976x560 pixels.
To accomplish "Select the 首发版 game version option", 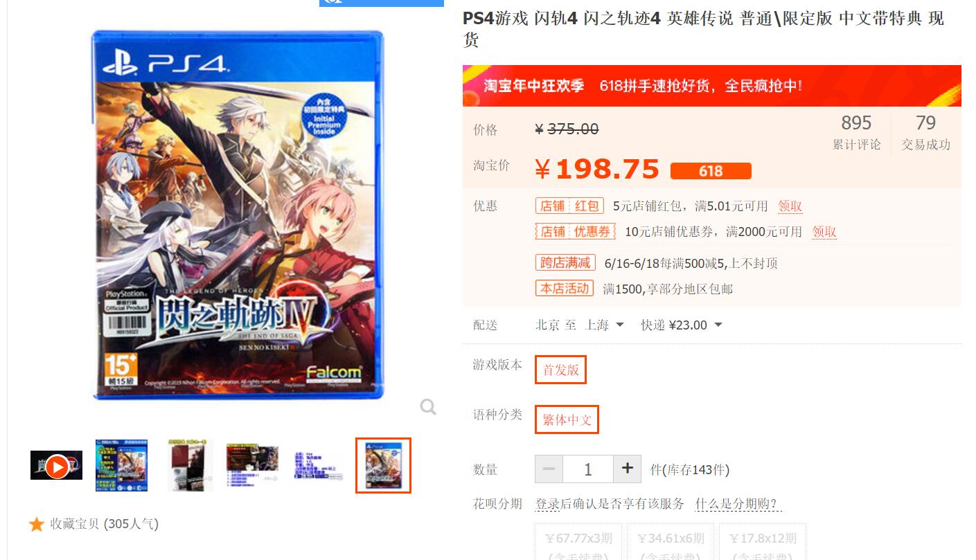I will (560, 370).
